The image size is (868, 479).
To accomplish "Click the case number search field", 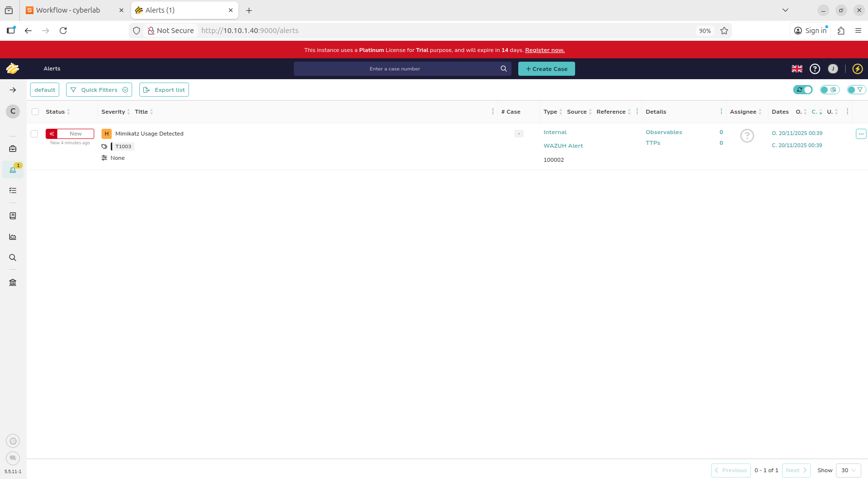I will coord(395,69).
